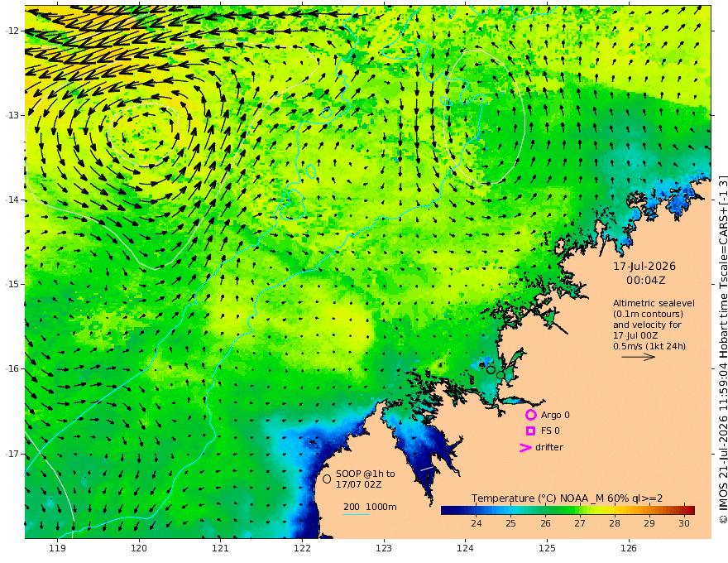
Task: Click the 30 tick on temperature scale
Action: 684,523
